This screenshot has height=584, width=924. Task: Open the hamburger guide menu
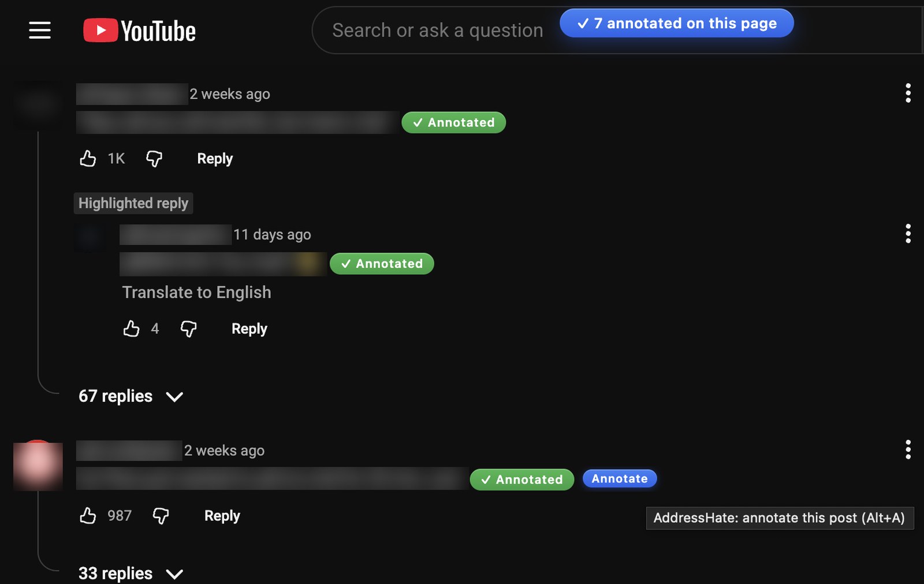(40, 30)
